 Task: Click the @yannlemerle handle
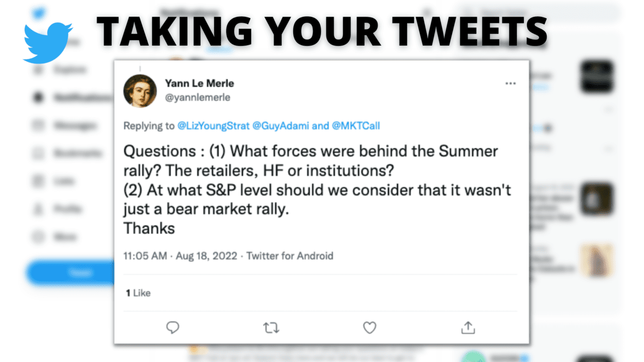pos(197,98)
